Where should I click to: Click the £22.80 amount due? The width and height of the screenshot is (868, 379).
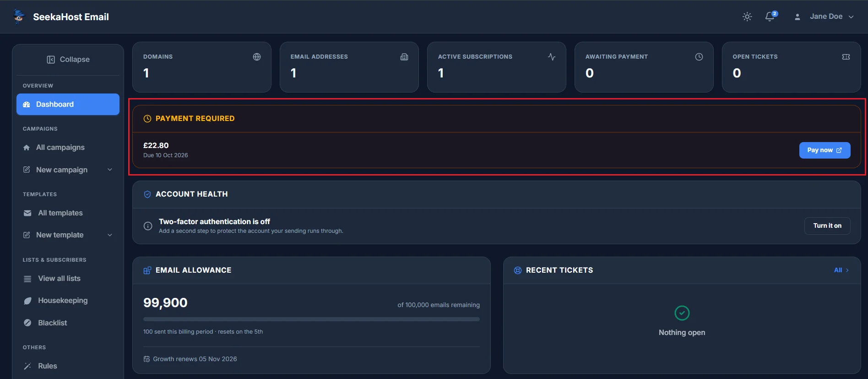point(156,146)
